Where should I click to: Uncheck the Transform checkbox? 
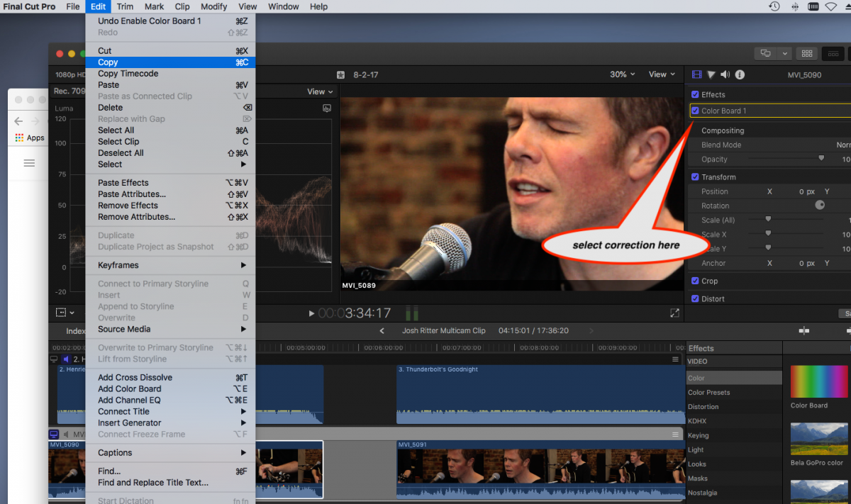tap(695, 177)
